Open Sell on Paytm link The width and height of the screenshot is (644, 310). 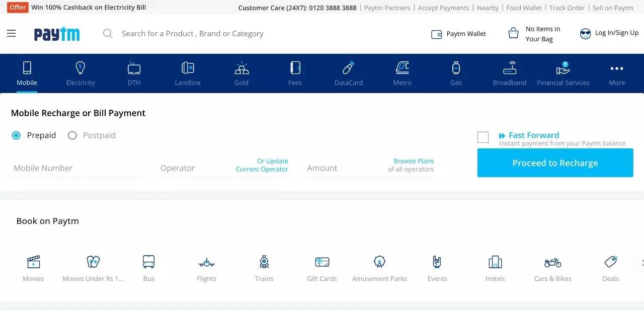(613, 8)
